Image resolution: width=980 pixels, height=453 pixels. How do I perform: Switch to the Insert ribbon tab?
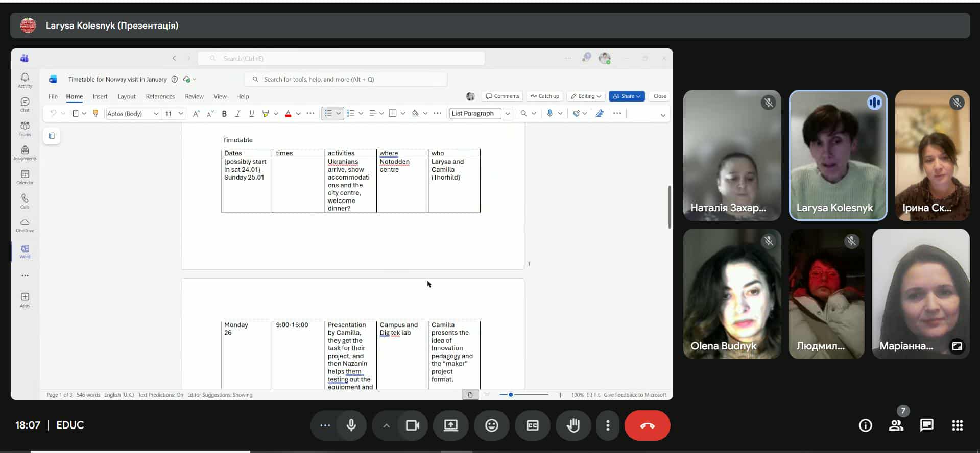pos(100,96)
